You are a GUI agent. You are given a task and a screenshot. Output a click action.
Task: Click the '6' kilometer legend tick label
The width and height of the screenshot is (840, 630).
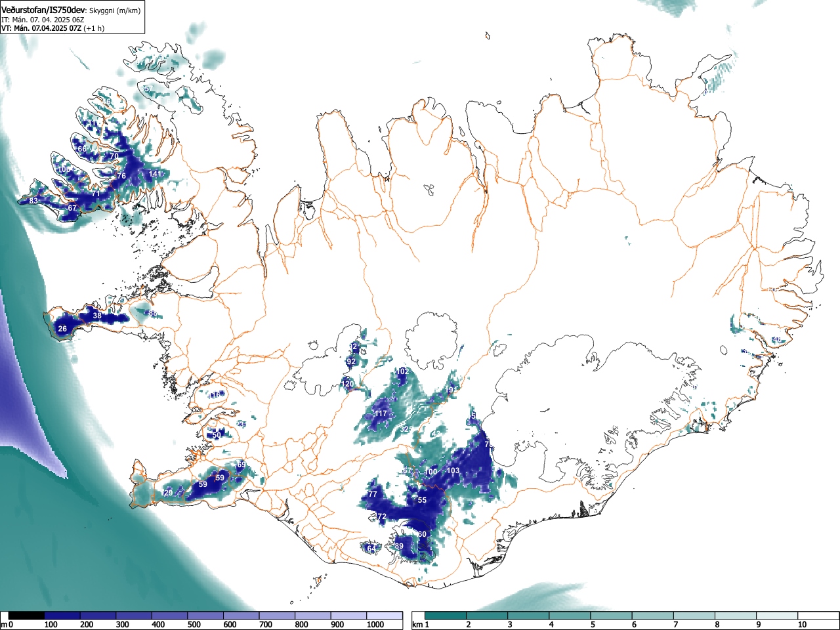(635, 625)
